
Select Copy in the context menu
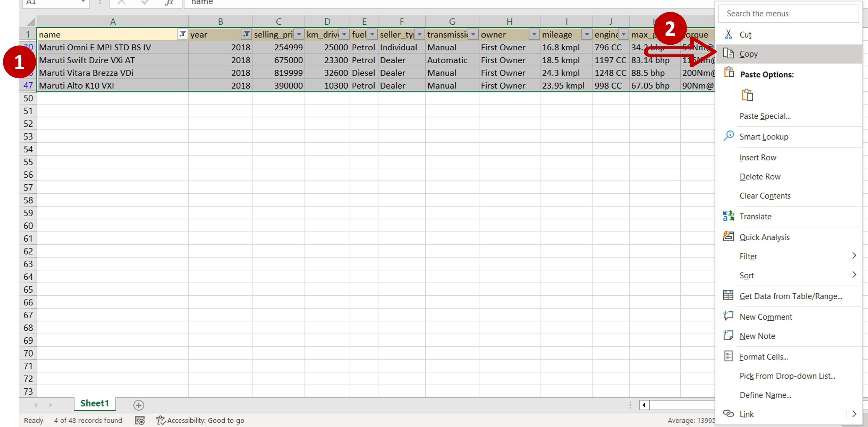[788, 54]
